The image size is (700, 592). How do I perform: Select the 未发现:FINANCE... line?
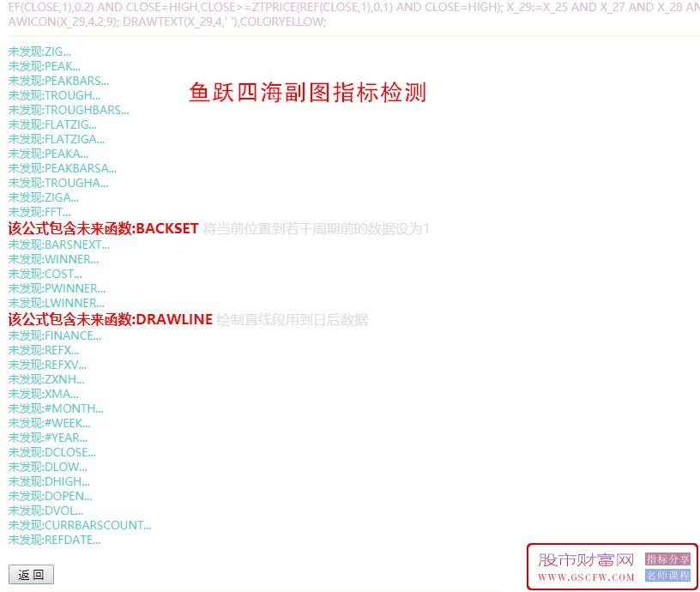54,335
